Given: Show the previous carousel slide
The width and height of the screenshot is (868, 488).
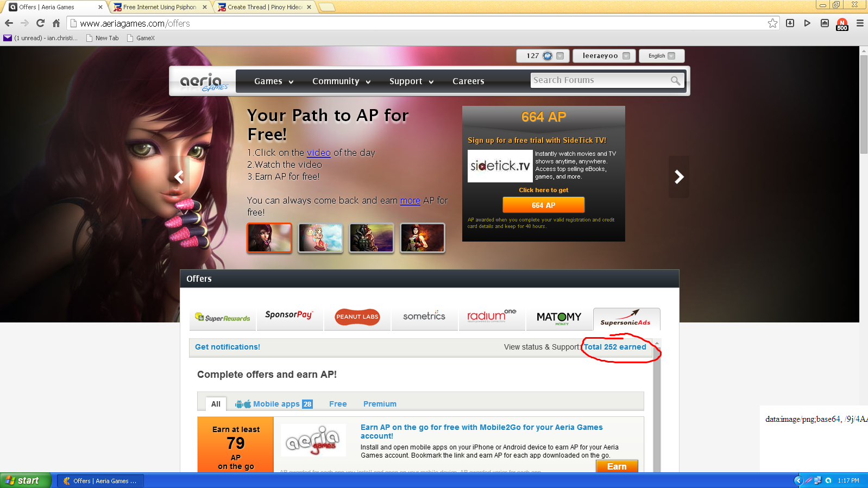Looking at the screenshot, I should click(x=179, y=176).
